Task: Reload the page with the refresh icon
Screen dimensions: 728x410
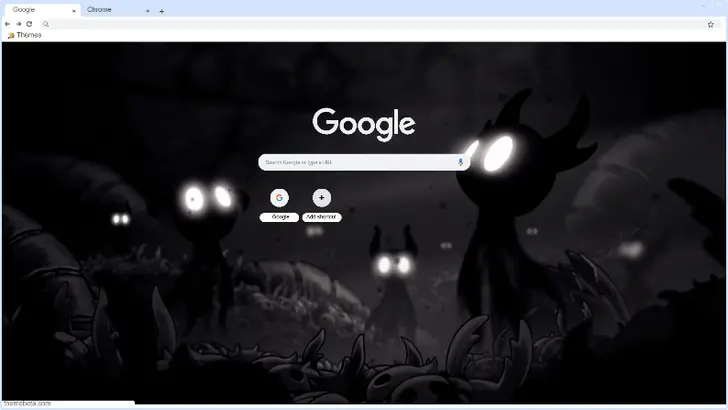Action: tap(29, 24)
